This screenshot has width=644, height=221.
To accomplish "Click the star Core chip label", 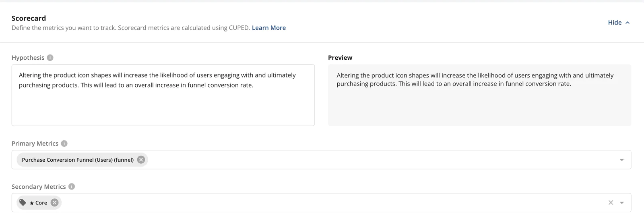I will coord(39,203).
